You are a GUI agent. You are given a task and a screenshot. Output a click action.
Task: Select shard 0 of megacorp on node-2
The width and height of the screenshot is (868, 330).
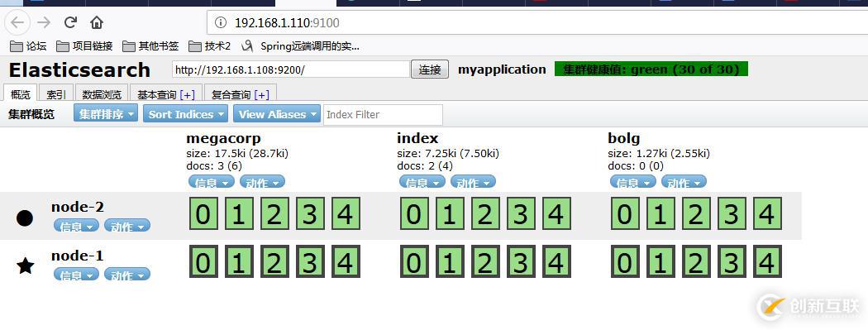203,213
